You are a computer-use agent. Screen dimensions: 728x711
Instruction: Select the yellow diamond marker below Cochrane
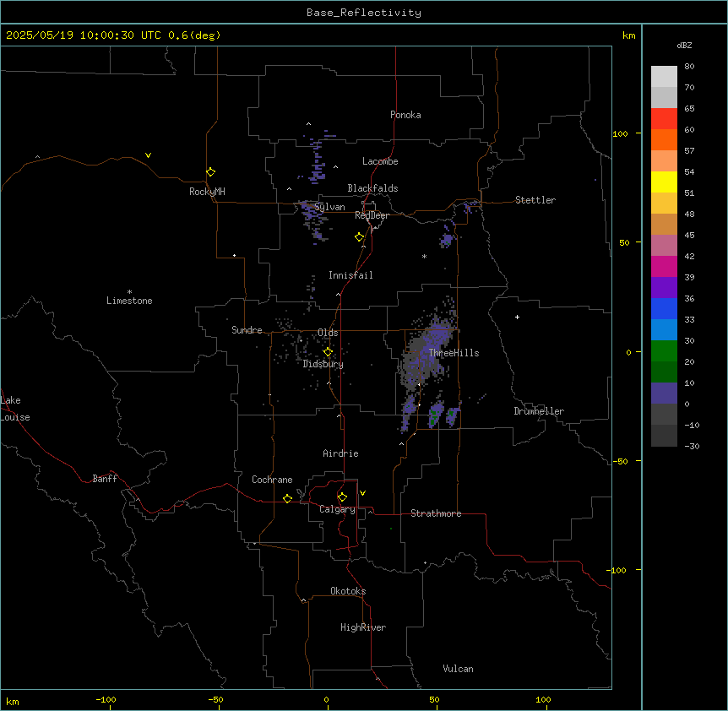287,498
